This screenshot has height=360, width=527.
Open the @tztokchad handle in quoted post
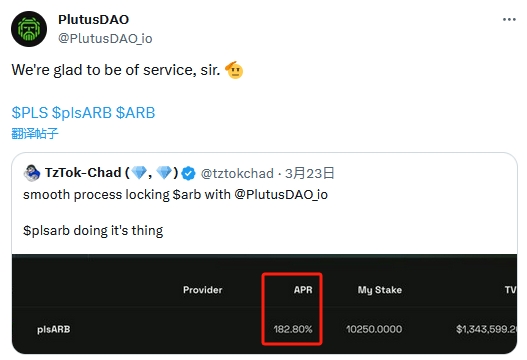pyautogui.click(x=237, y=174)
